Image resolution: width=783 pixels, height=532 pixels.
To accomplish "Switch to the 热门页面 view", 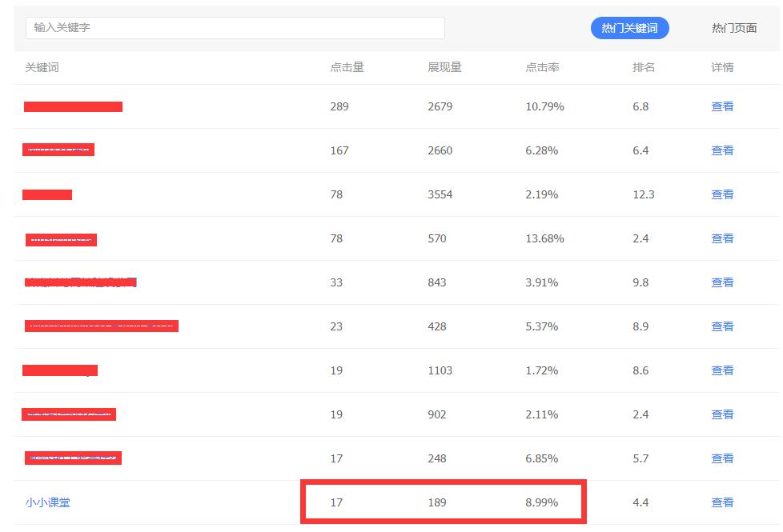I will coord(733,28).
